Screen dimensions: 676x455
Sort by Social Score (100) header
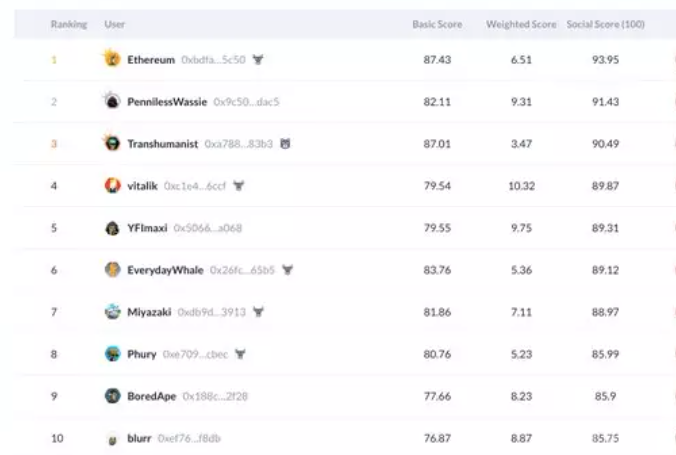(x=606, y=24)
